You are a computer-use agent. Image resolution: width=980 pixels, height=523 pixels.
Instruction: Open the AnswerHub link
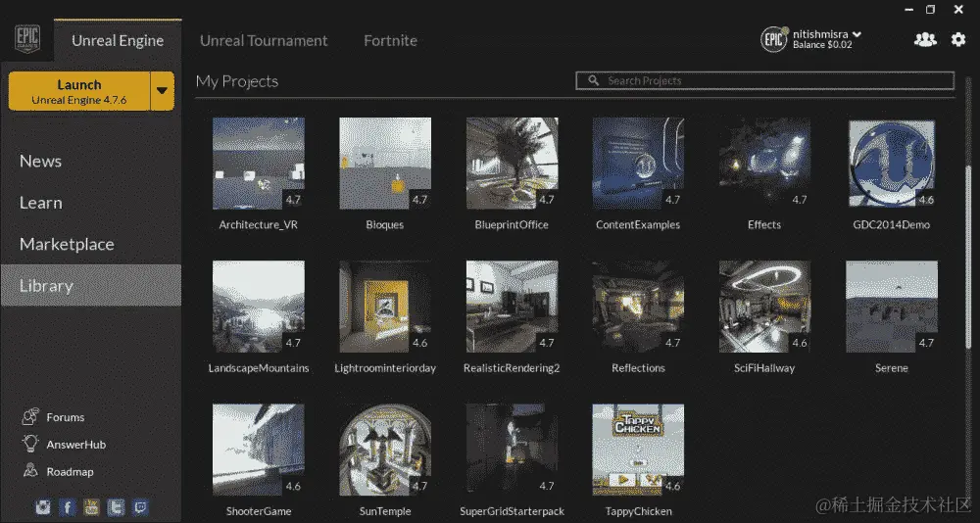(75, 445)
